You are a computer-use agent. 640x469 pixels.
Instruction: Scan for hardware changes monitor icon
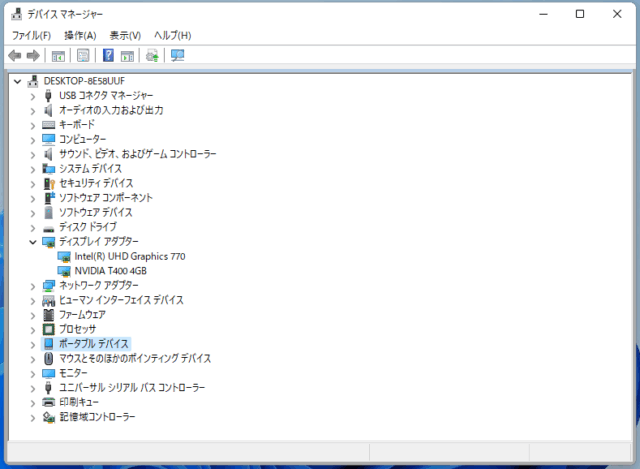coord(178,56)
